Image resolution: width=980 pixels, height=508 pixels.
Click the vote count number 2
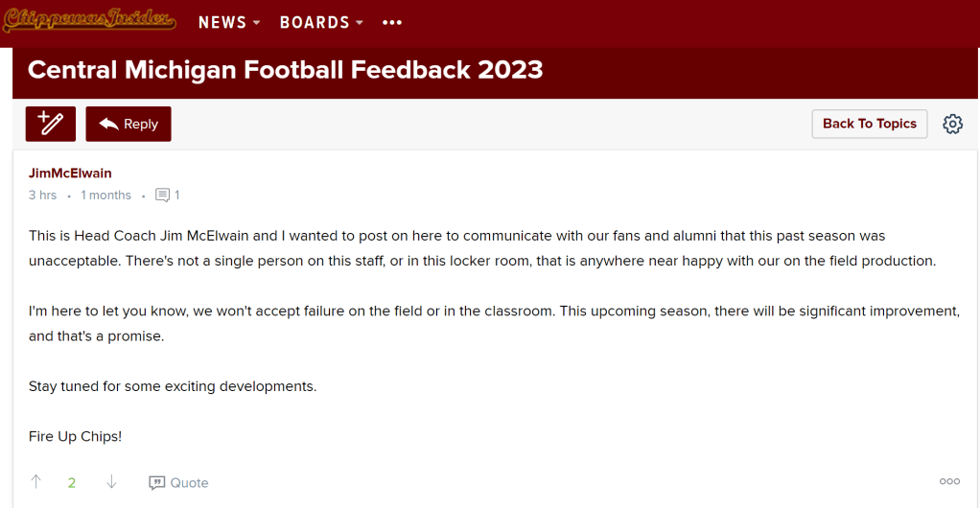72,483
